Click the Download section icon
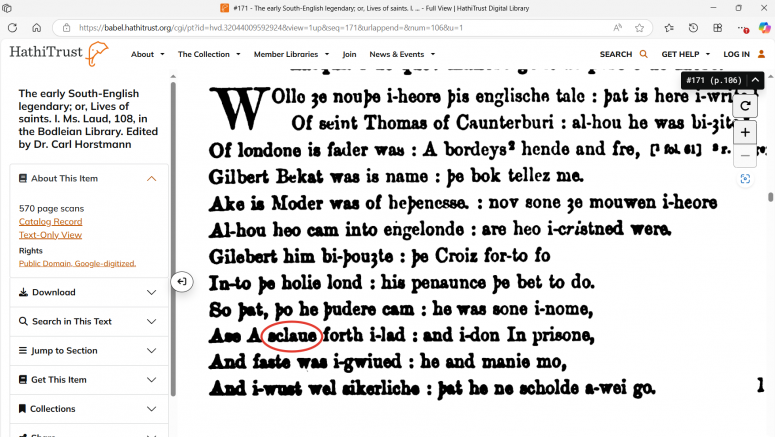The image size is (775, 437). [23, 292]
